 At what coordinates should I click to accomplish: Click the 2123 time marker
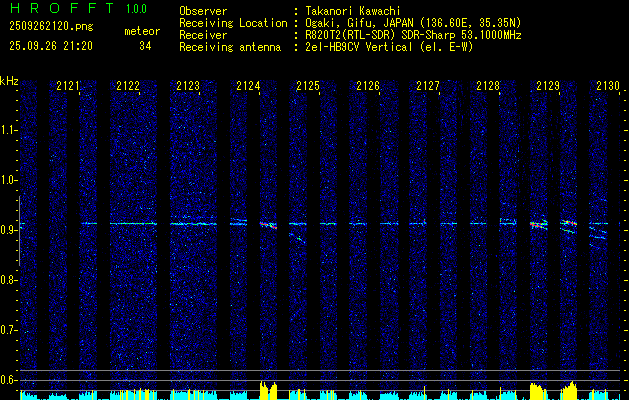(188, 85)
